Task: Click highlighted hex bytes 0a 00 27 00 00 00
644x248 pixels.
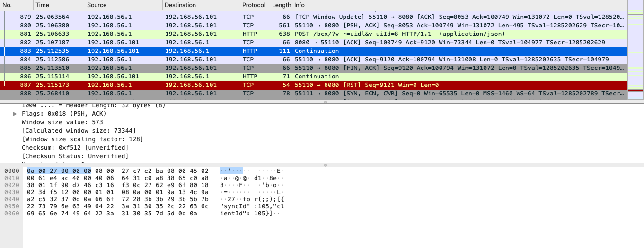Action: pos(59,171)
